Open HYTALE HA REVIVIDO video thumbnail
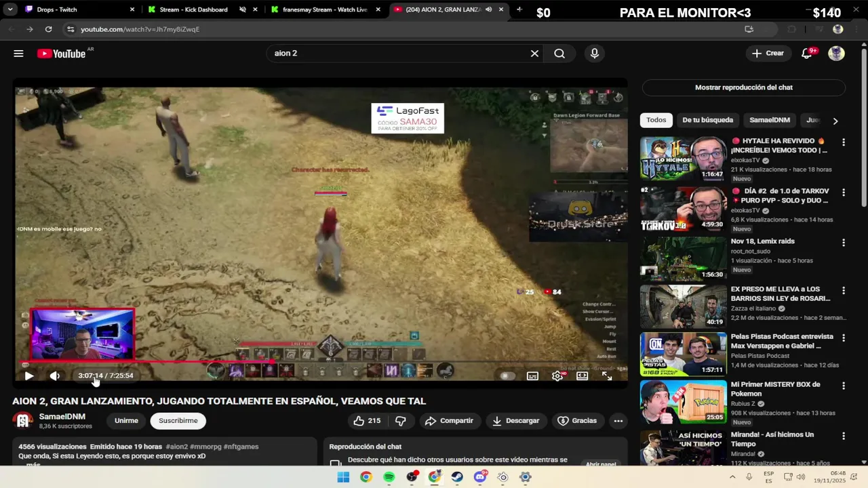 [683, 159]
